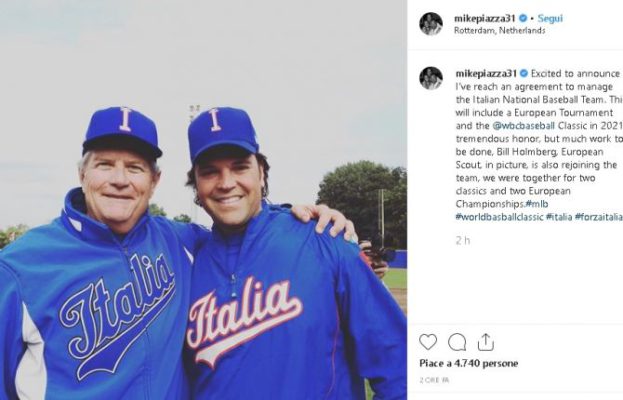623x400 pixels.
Task: Click the '2 ORE FA' post timestamp
Action: point(433,381)
